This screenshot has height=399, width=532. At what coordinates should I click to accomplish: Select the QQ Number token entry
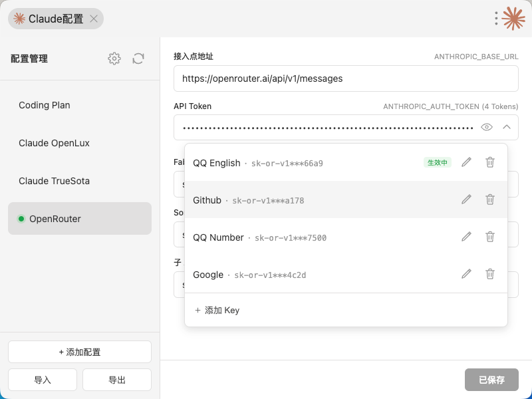point(346,237)
